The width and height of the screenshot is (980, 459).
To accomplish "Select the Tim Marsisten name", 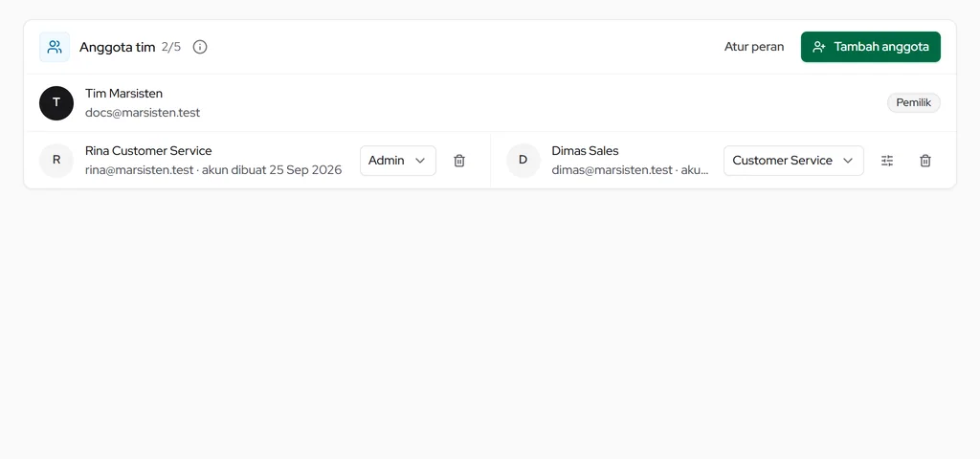I will coord(123,94).
